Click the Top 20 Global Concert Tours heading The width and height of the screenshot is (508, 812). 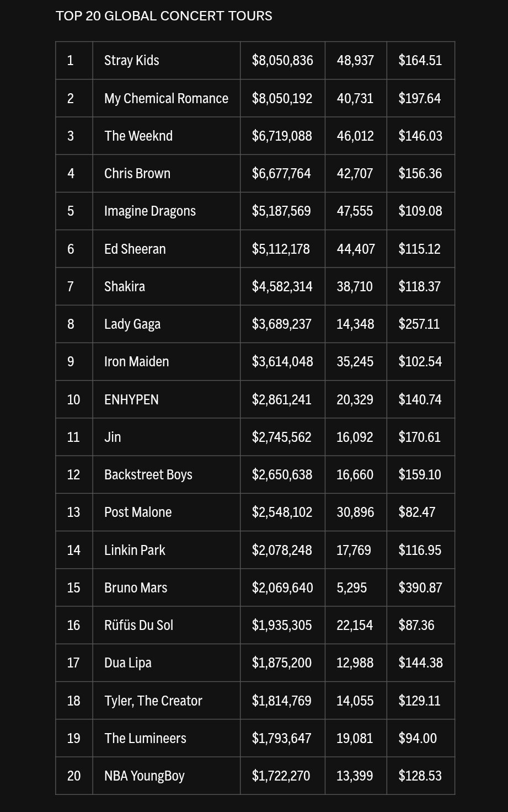coord(164,16)
